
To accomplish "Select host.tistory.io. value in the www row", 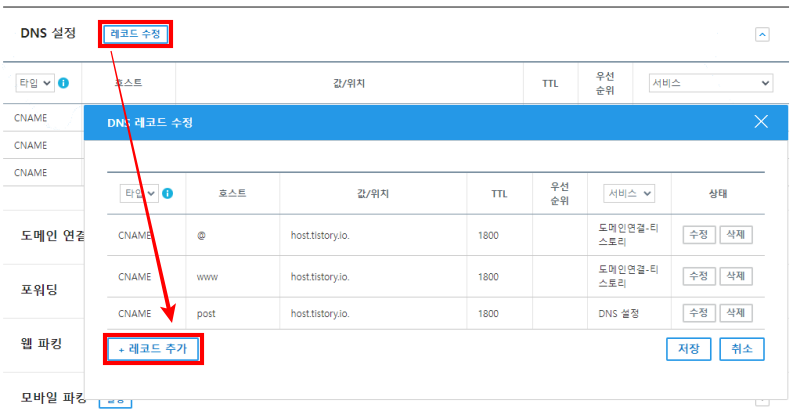I will [x=320, y=277].
